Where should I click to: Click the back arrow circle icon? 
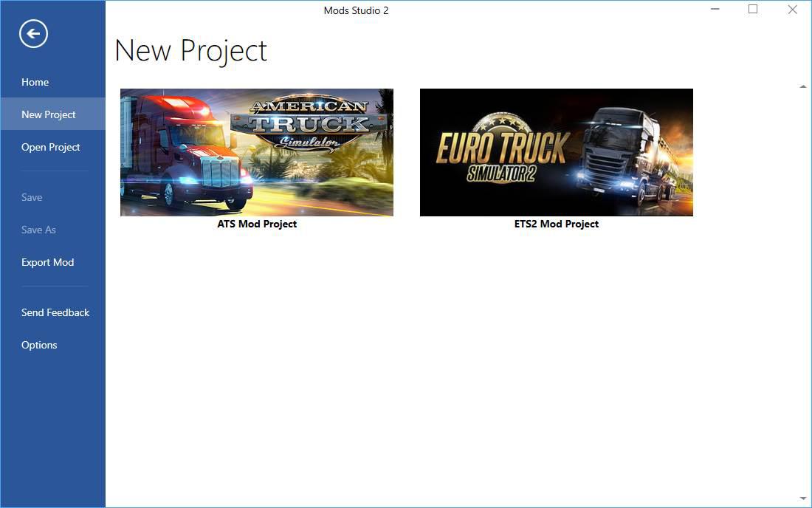pos(34,33)
